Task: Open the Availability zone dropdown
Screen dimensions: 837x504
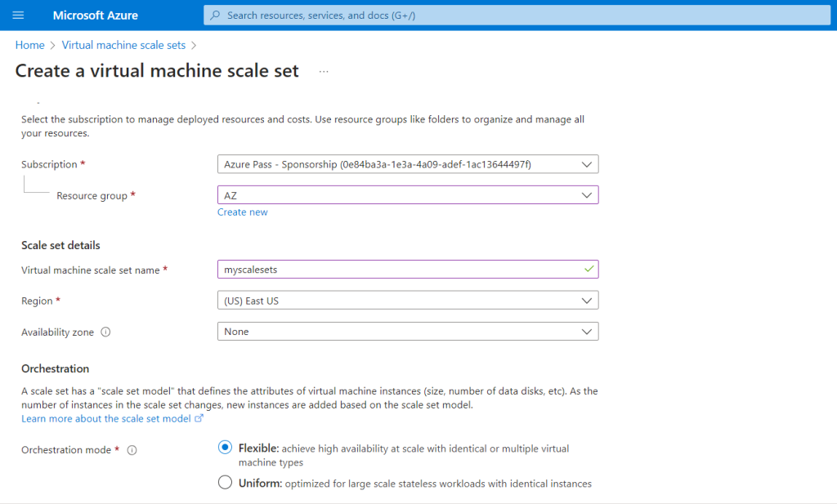Action: [407, 332]
